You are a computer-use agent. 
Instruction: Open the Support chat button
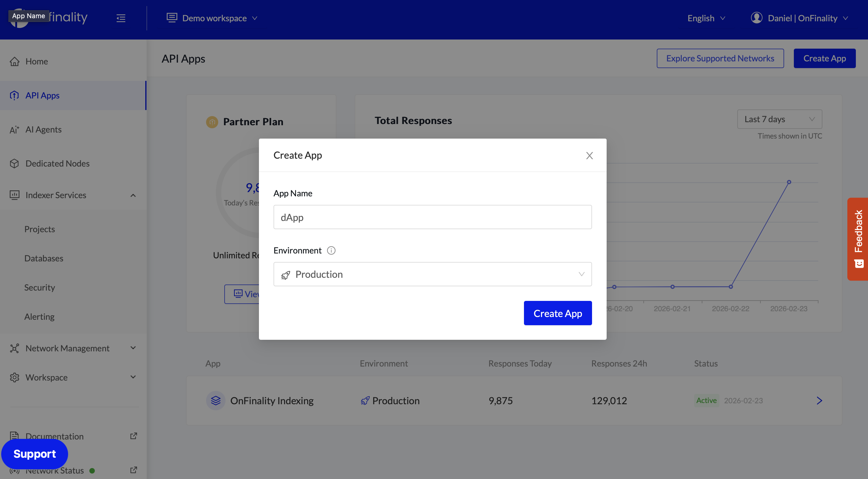pos(35,454)
